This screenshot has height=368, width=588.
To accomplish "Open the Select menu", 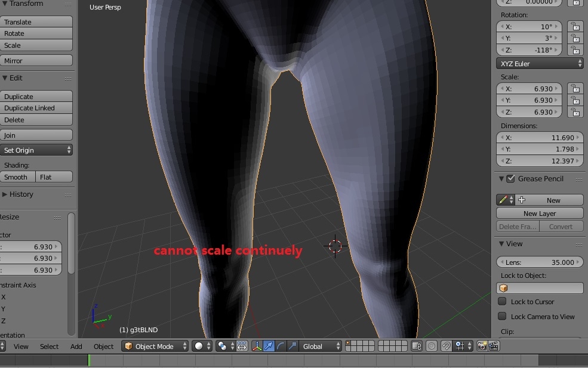I will pos(49,347).
